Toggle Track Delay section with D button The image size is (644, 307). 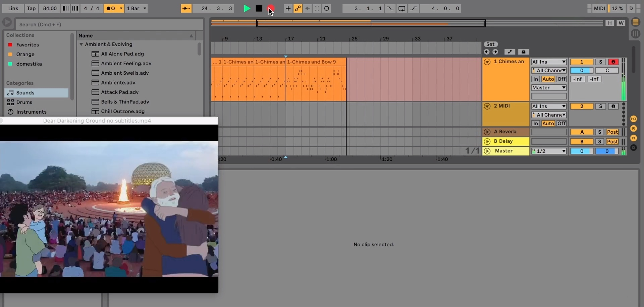coord(633,147)
